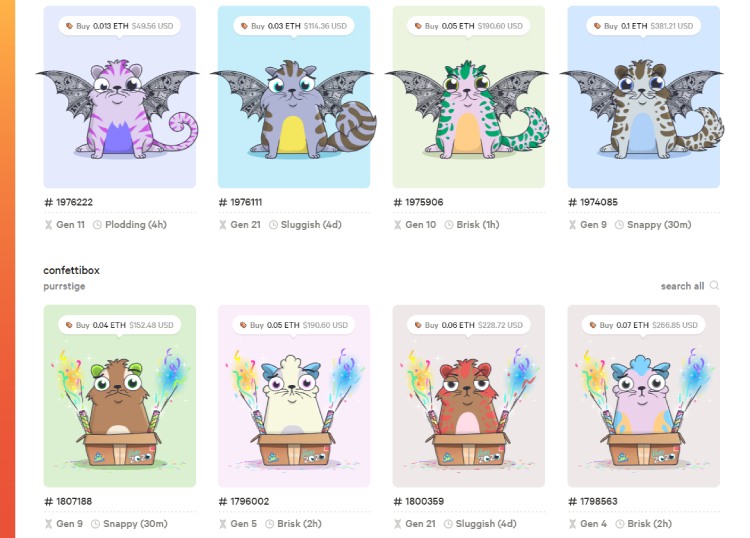Click the DNA generation icon beside Gen 21 of kitty 1976111

(x=222, y=224)
